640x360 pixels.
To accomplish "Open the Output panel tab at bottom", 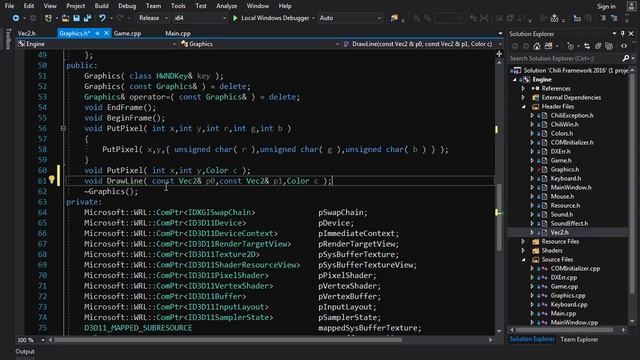I will pyautogui.click(x=25, y=351).
